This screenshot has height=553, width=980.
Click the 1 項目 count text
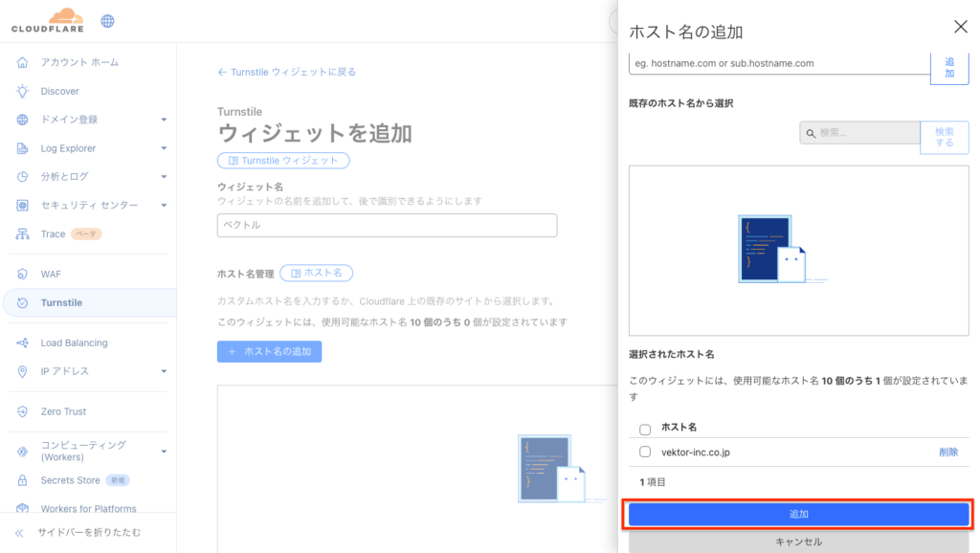(653, 482)
